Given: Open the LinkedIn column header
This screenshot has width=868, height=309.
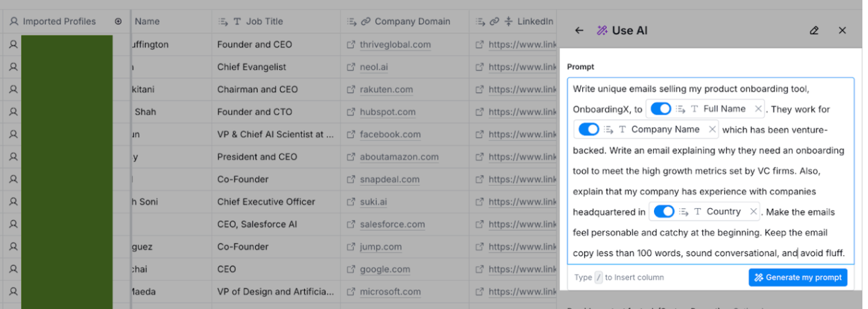Looking at the screenshot, I should (513, 21).
